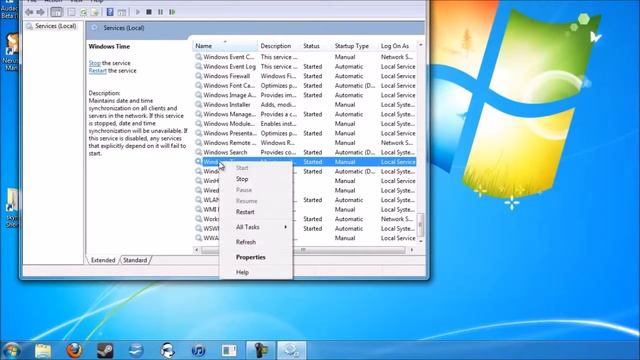This screenshot has height=360, width=640.
Task: Switch to Services window taskbar button
Action: [291, 350]
